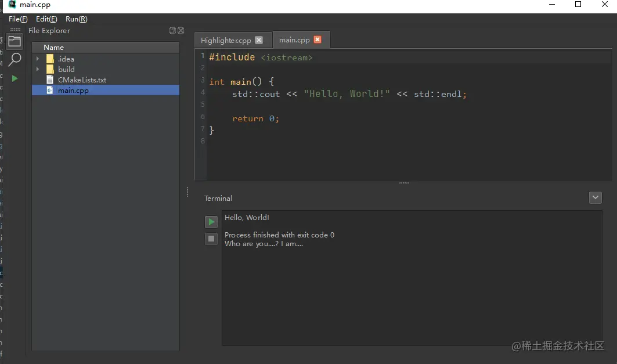Click the Terminal panel title
This screenshot has width=617, height=364.
coord(218,199)
